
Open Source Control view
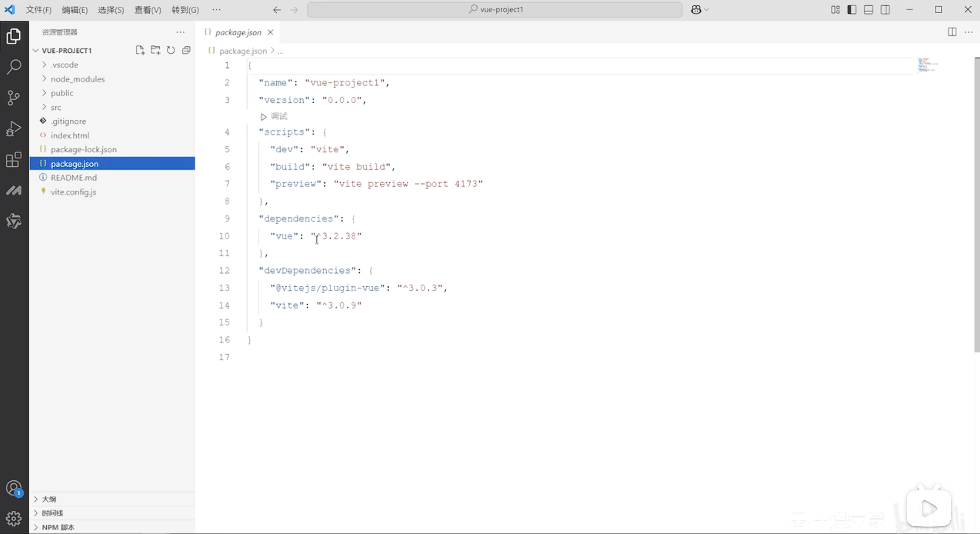pos(14,98)
